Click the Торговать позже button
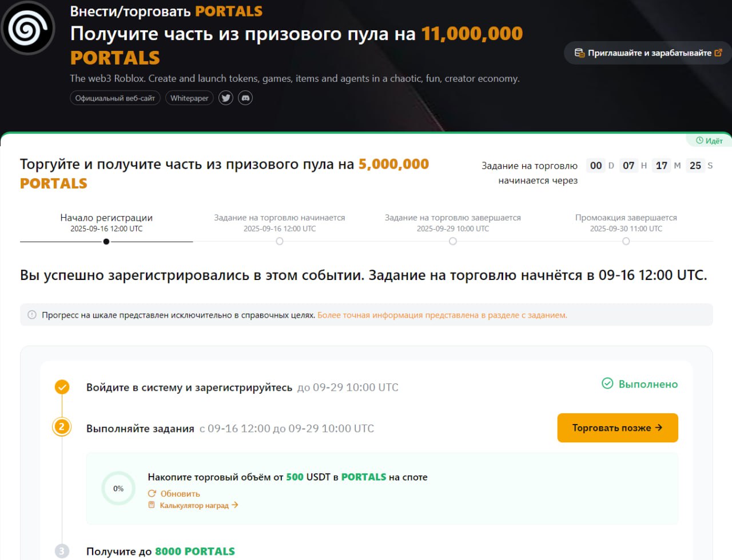The image size is (732, 560). point(618,427)
